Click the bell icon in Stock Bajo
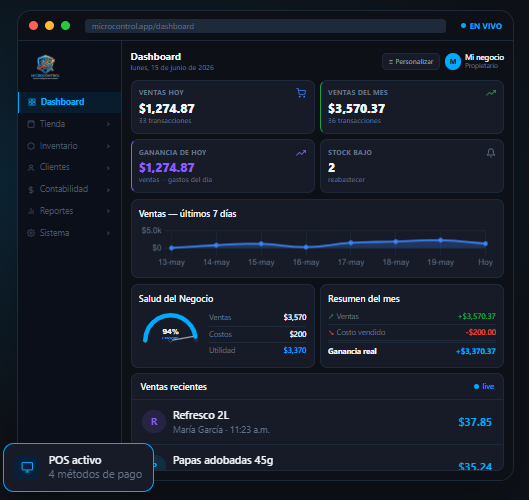Screen dimensions: 529x500 pos(491,153)
